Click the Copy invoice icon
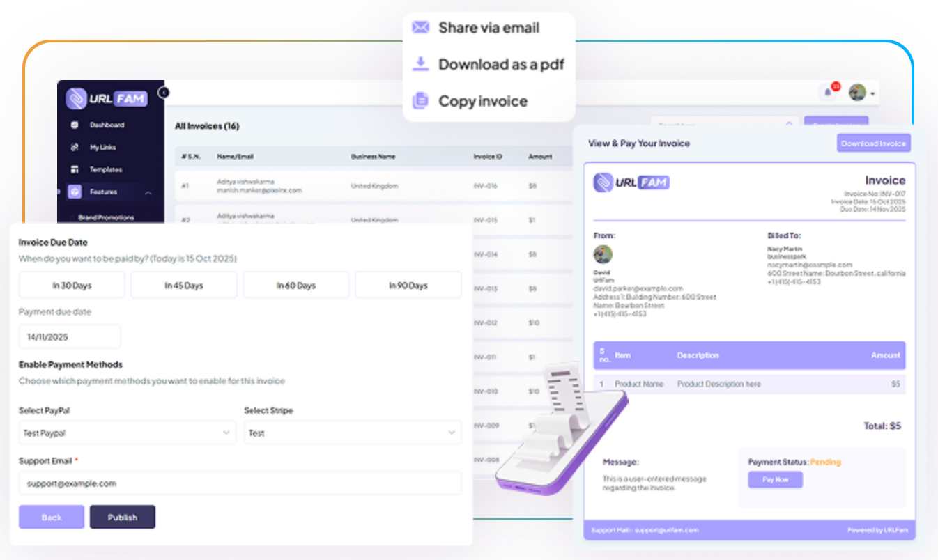Viewport: 938px width, 560px height. [x=420, y=101]
